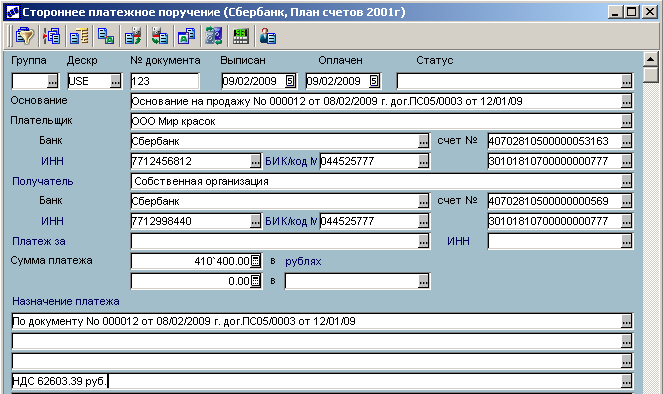The image size is (663, 394).
Task: Open recipient БИК 044525777 ellipsis button
Action: [x=423, y=221]
